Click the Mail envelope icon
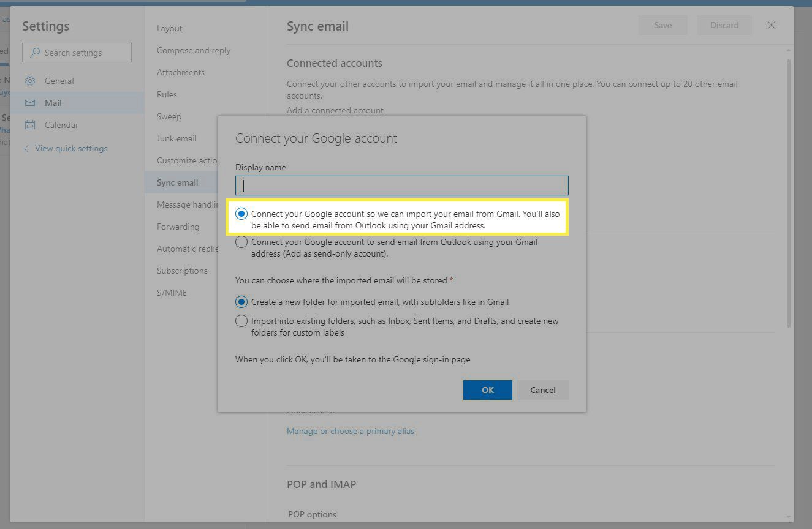812x529 pixels. (30, 103)
